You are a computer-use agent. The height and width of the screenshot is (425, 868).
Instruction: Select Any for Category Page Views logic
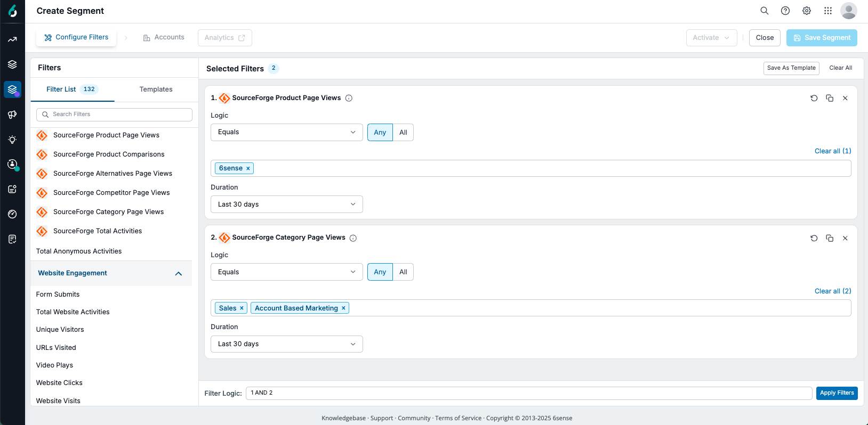coord(380,272)
